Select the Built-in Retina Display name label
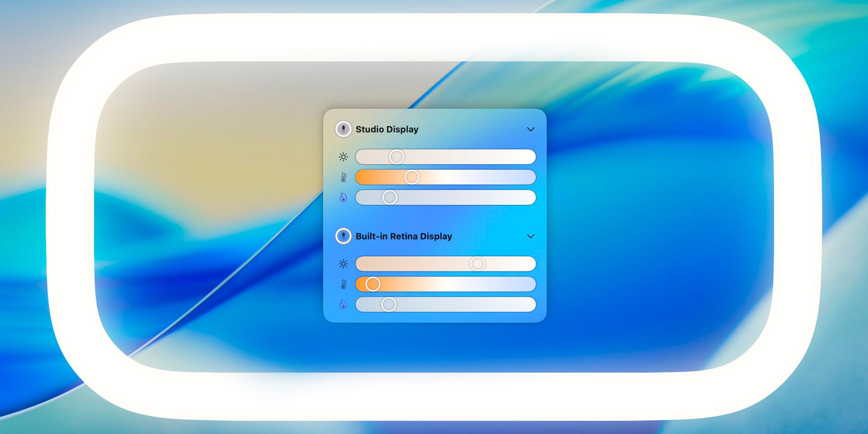Image resolution: width=868 pixels, height=434 pixels. [404, 236]
